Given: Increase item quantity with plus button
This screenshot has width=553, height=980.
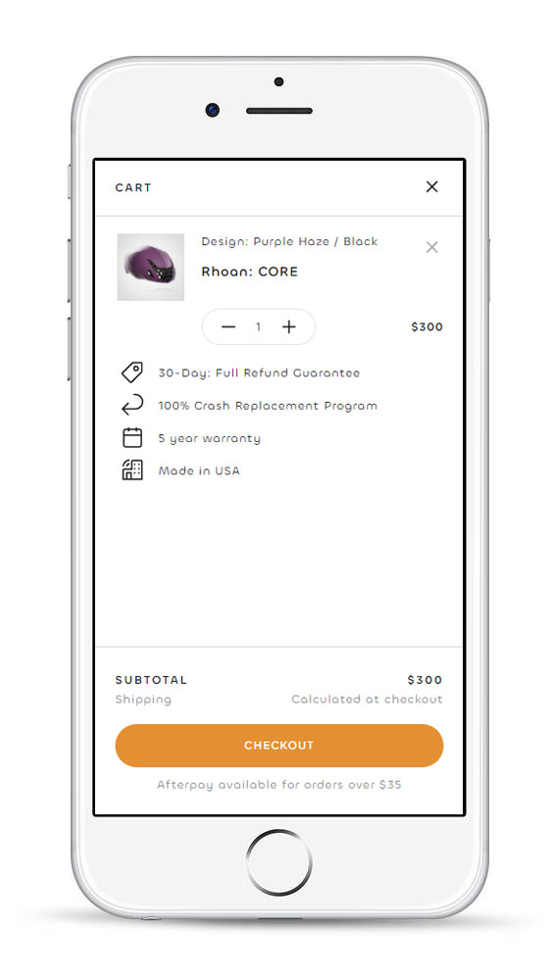Looking at the screenshot, I should coord(288,327).
